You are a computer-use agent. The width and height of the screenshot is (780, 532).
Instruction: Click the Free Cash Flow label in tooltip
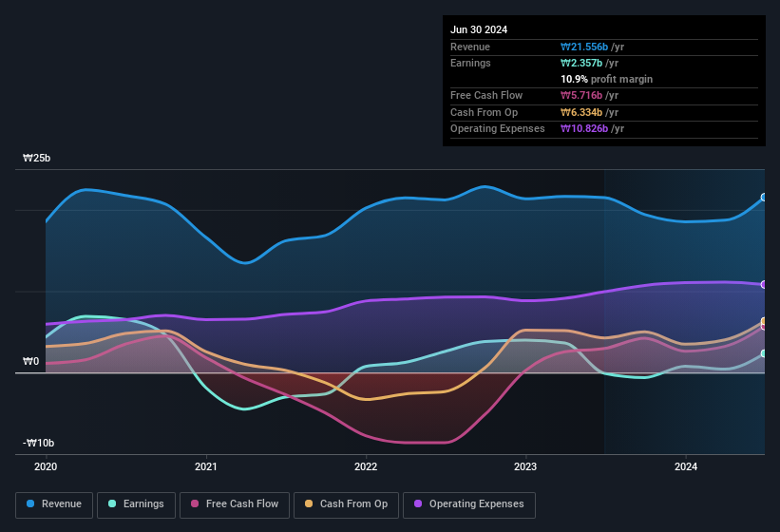click(486, 95)
